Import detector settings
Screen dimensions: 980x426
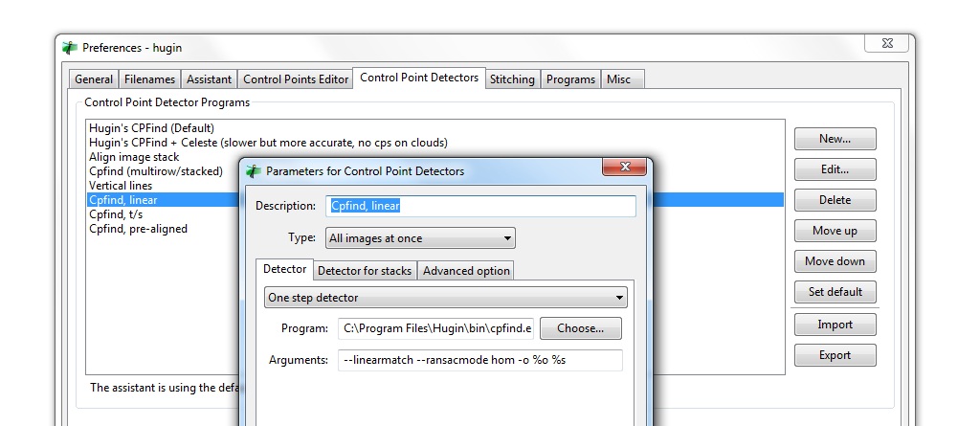[835, 325]
